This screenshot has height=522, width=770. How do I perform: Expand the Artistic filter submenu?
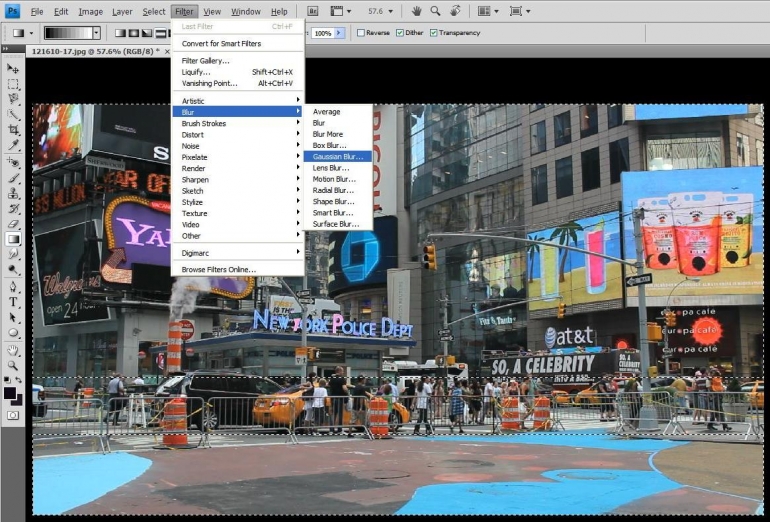pos(238,101)
